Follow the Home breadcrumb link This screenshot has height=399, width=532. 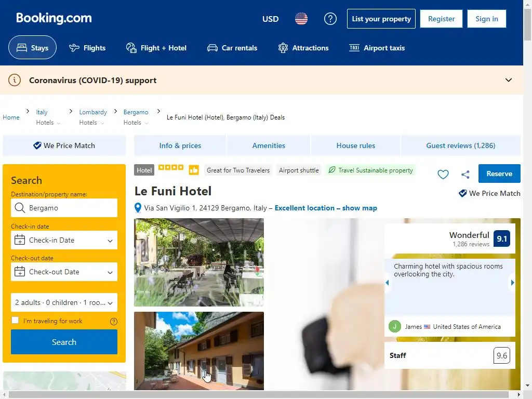pyautogui.click(x=11, y=117)
